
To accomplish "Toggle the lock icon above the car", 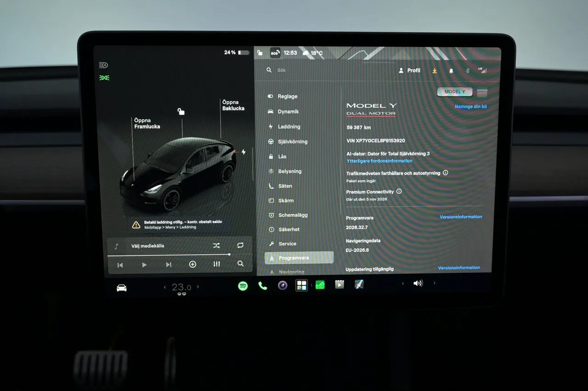I will 181,111.
